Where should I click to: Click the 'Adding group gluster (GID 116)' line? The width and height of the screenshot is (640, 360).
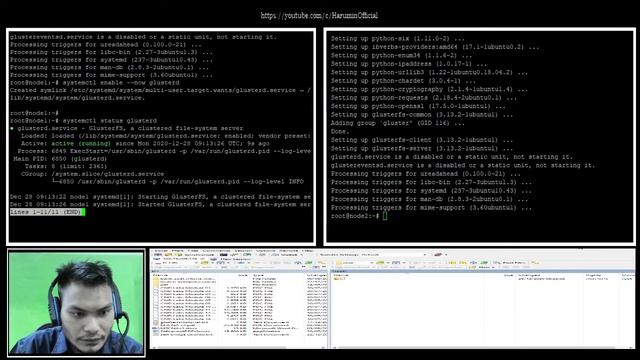click(398, 123)
